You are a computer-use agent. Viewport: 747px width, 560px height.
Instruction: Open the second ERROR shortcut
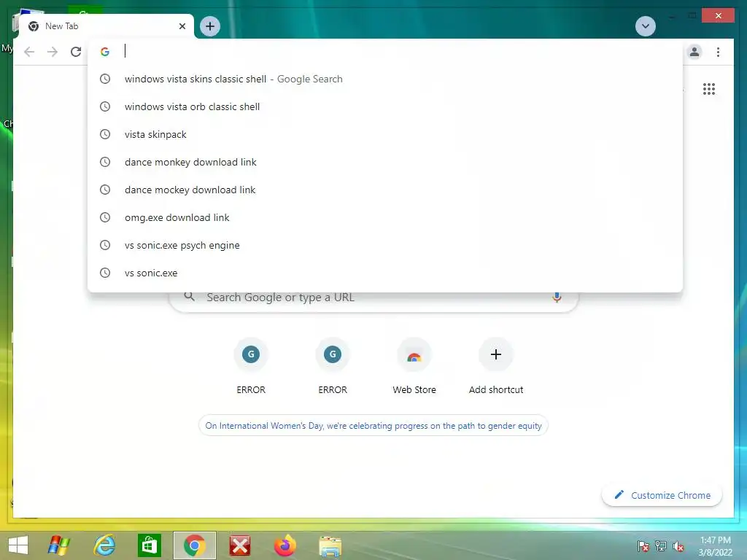pyautogui.click(x=333, y=365)
